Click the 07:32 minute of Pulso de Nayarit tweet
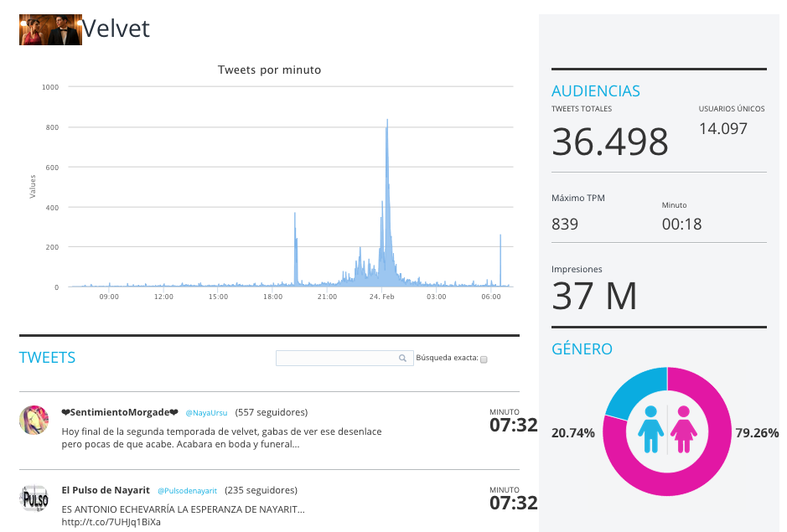Image resolution: width=787 pixels, height=532 pixels. (x=514, y=503)
